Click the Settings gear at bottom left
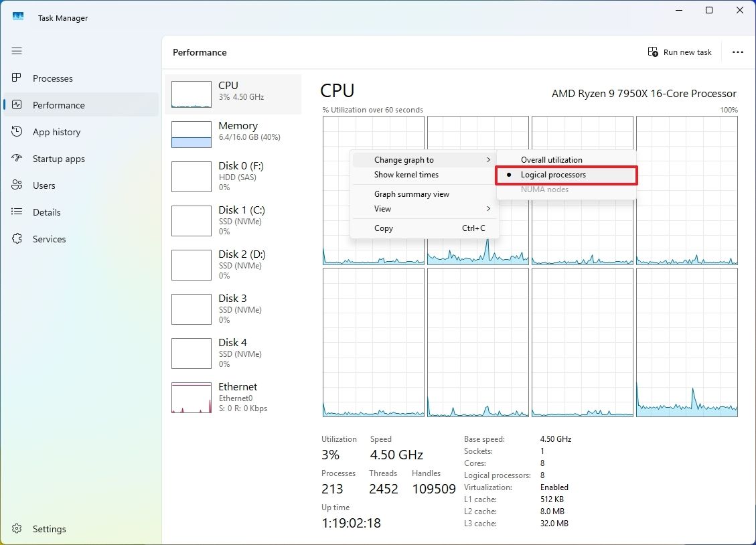This screenshot has height=545, width=756. (17, 529)
